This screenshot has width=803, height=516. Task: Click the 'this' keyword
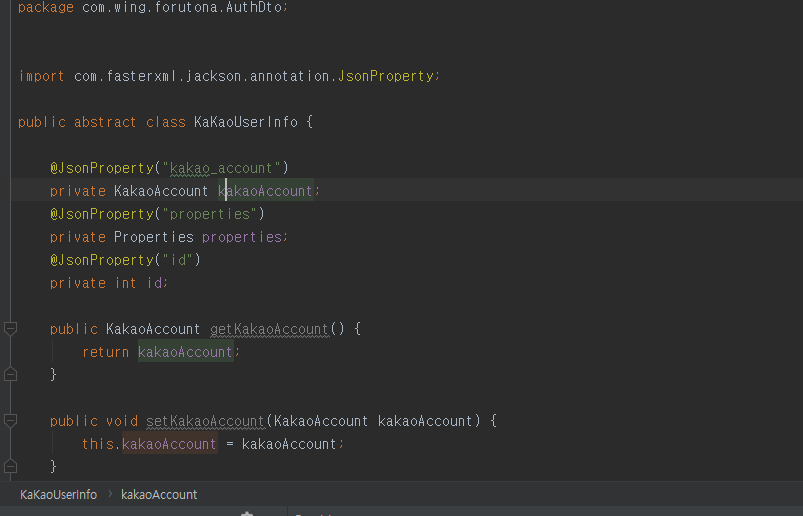click(98, 444)
